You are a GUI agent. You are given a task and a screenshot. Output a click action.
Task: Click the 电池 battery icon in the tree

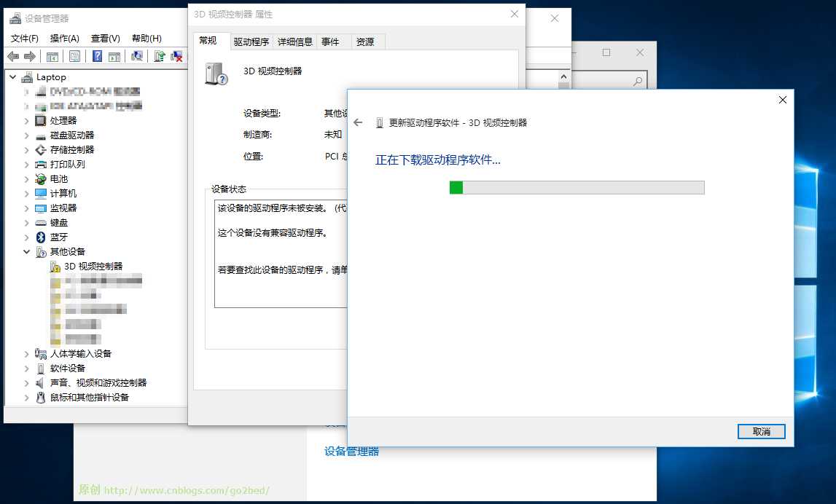tap(41, 179)
